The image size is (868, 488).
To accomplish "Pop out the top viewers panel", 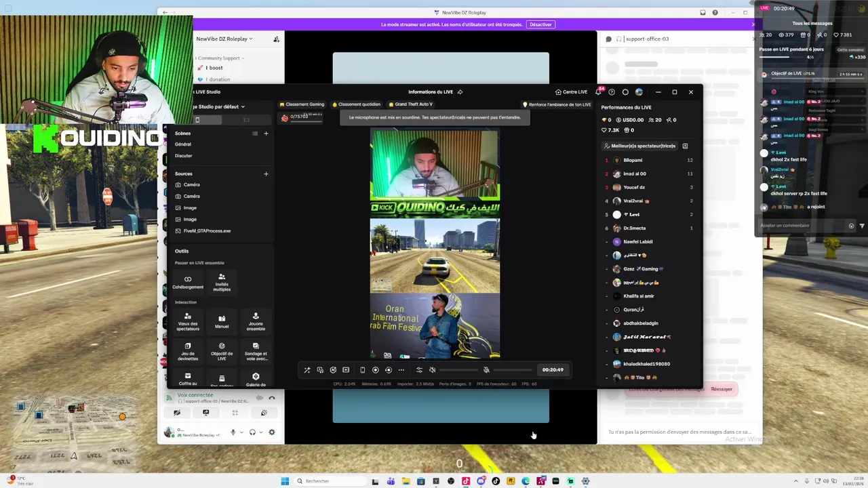I will pos(685,146).
